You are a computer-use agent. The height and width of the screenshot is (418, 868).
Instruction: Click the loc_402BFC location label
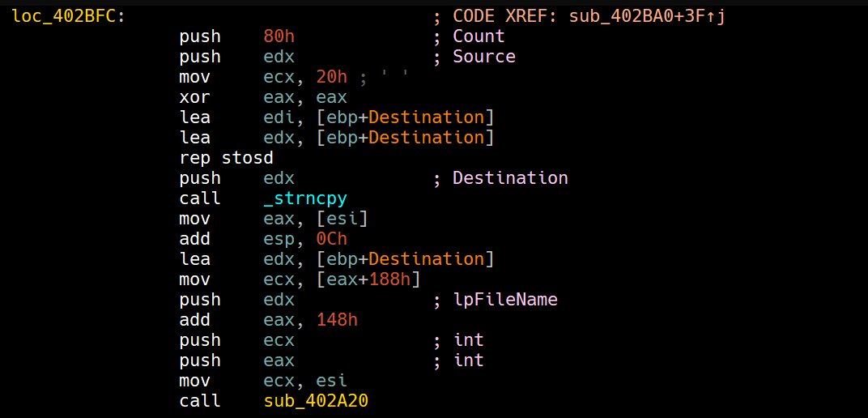coord(64,16)
